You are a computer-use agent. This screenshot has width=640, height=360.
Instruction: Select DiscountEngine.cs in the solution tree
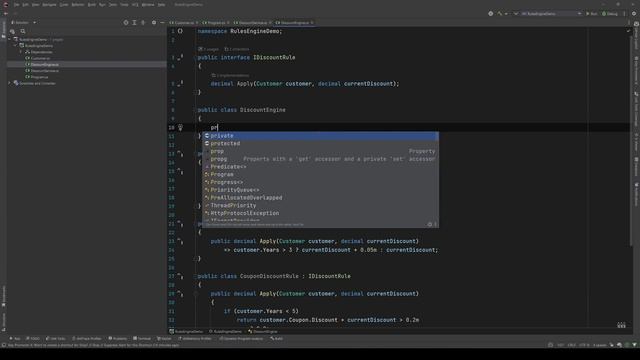pos(42,64)
